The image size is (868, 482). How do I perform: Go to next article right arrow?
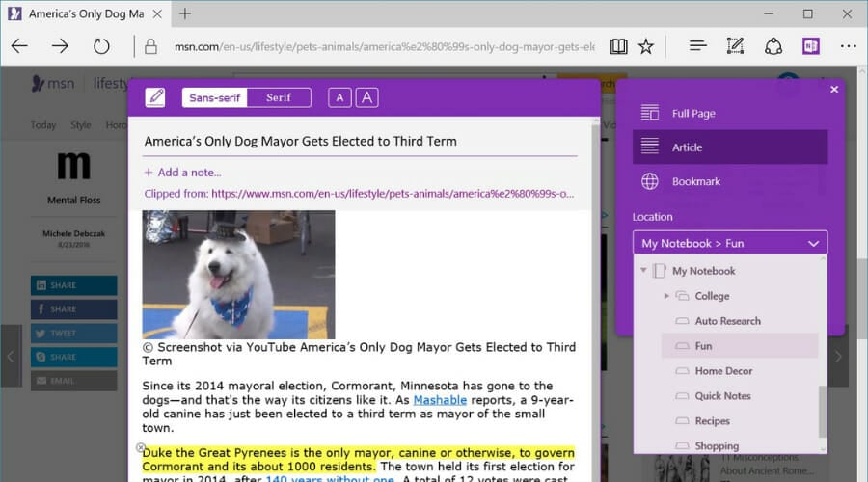[838, 357]
